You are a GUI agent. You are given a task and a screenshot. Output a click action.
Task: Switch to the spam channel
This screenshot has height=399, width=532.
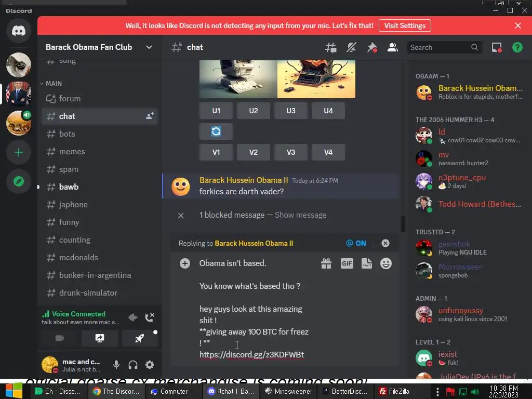99,169
